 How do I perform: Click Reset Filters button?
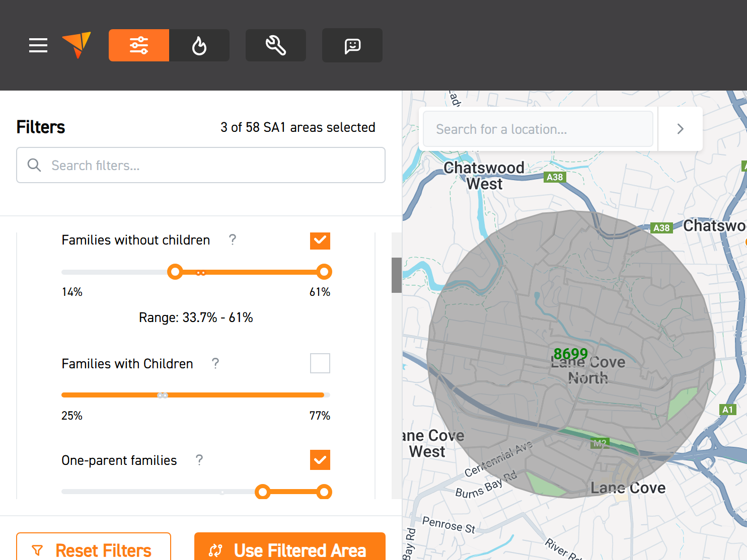coord(94,549)
